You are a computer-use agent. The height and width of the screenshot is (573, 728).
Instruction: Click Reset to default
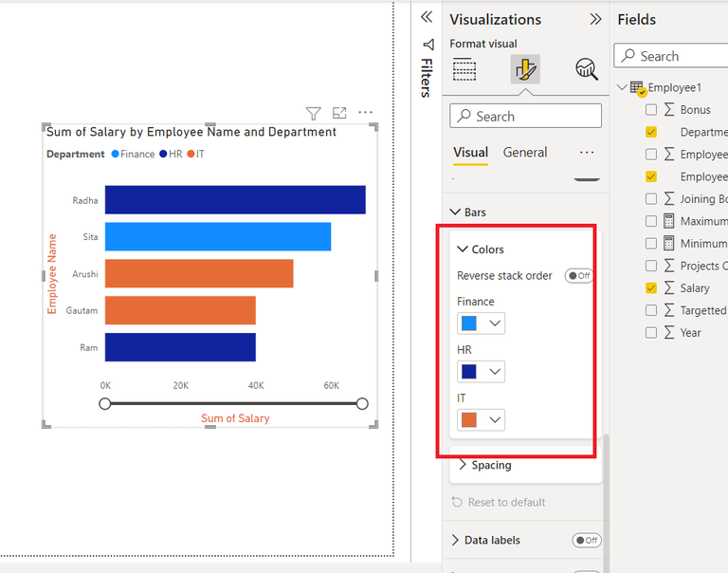[x=506, y=503]
